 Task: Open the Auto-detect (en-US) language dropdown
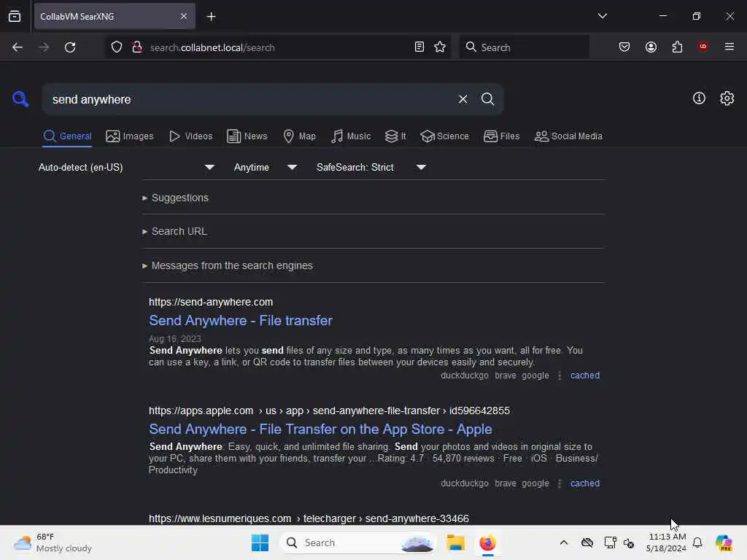pyautogui.click(x=127, y=167)
